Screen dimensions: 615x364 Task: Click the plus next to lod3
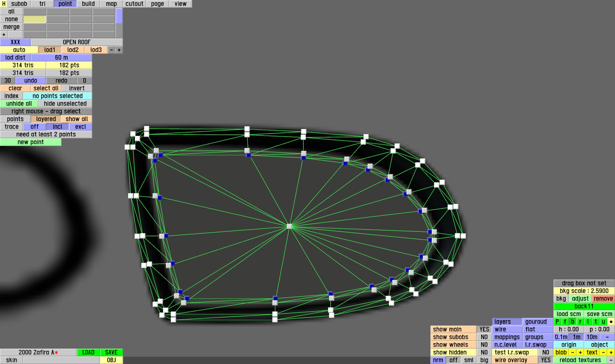point(119,50)
